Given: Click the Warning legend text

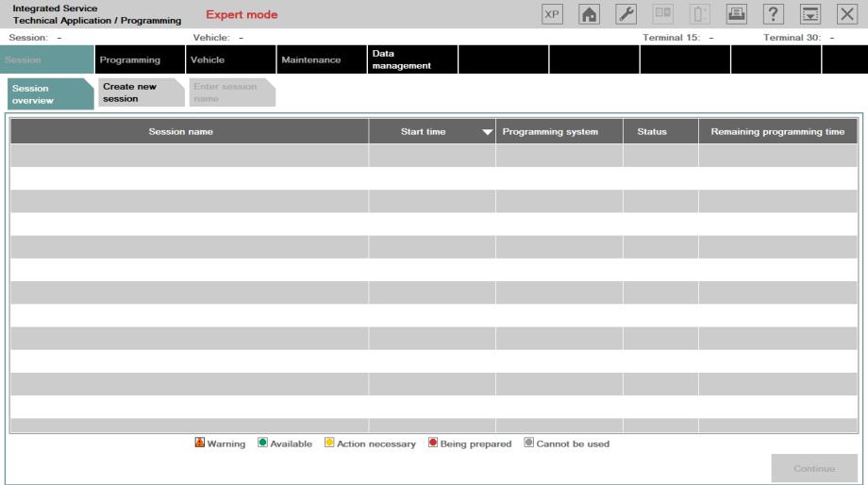Looking at the screenshot, I should (x=226, y=444).
